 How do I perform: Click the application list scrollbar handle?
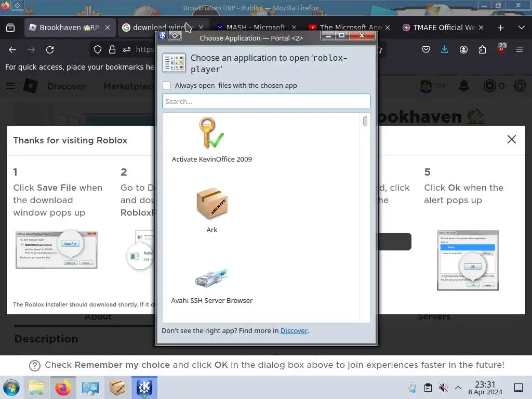click(365, 121)
